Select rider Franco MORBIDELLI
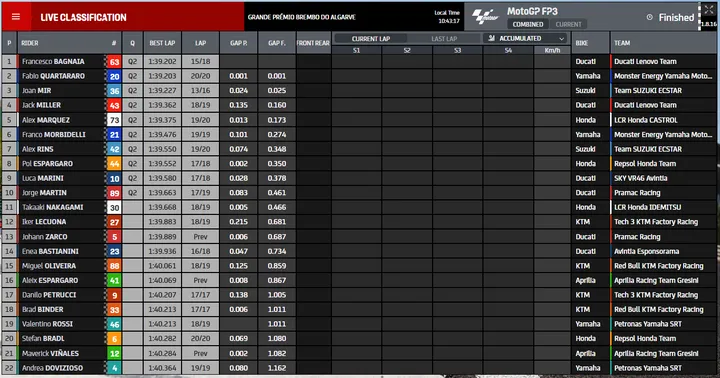Viewport: 720px width, 378px height. pos(53,135)
